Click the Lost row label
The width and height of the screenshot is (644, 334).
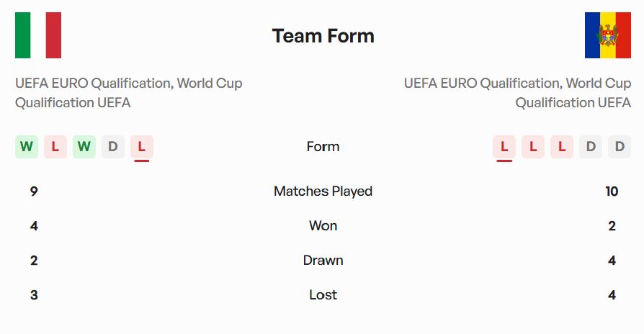(x=323, y=295)
